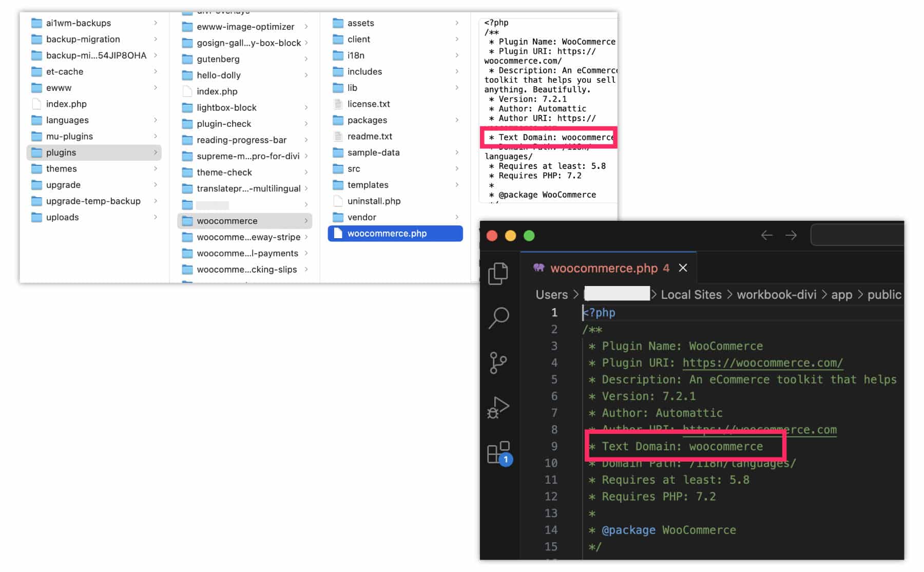The width and height of the screenshot is (924, 572).
Task: Open Run and Debug in VS Code
Action: [497, 408]
